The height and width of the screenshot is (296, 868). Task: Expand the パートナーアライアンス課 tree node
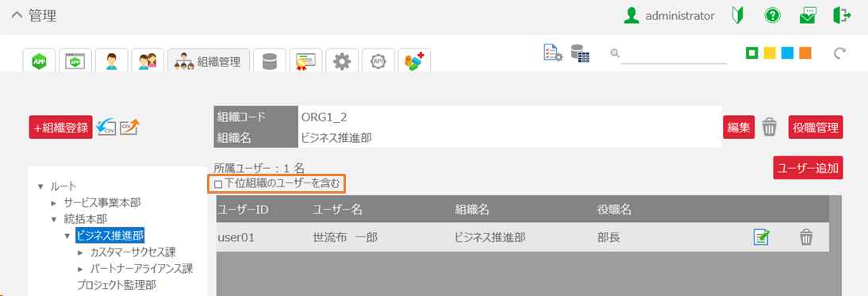coord(81,270)
